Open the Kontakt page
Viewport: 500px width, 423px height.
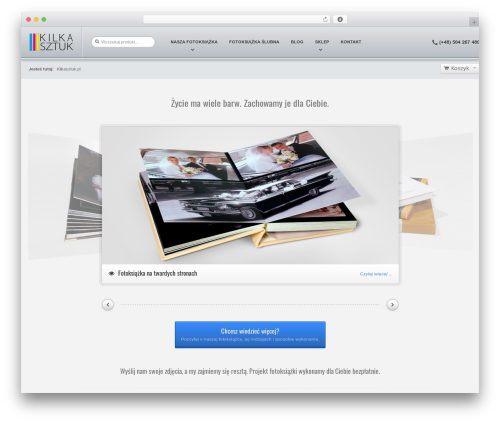tap(351, 42)
